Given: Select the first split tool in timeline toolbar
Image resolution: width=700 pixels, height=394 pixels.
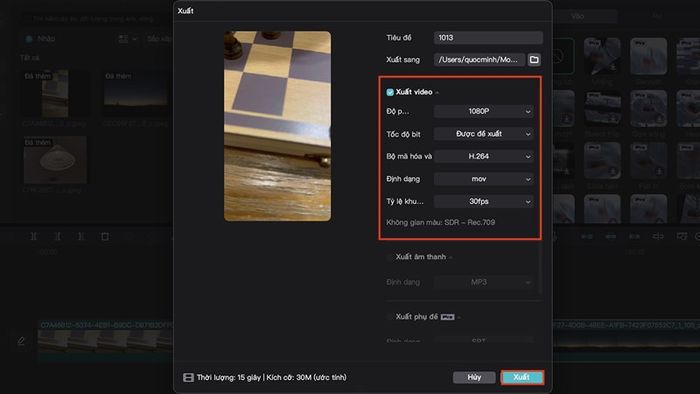Looking at the screenshot, I should pyautogui.click(x=33, y=236).
